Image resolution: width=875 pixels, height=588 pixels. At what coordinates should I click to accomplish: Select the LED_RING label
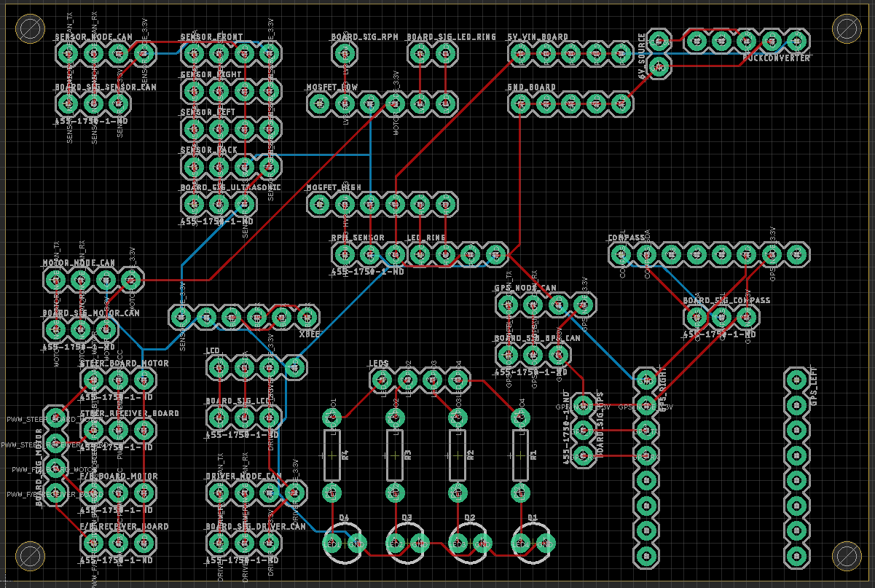click(425, 238)
